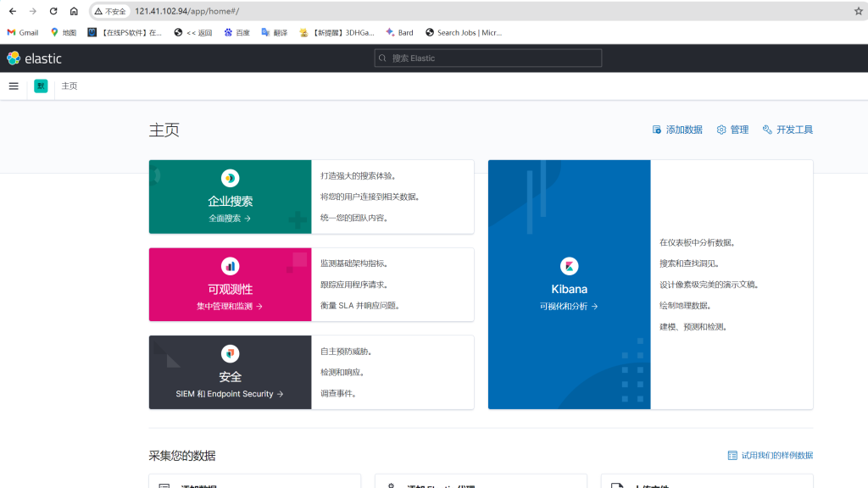Go back in browser history
Image resolution: width=868 pixels, height=488 pixels.
click(x=13, y=11)
